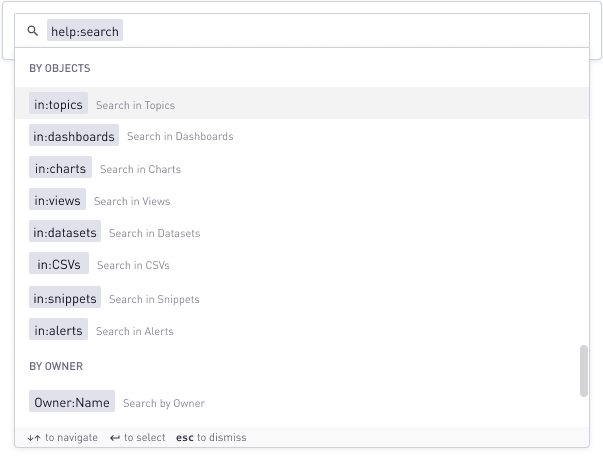Image resolution: width=603 pixels, height=456 pixels.
Task: Choose the in:CSVs filter
Action: pyautogui.click(x=59, y=263)
